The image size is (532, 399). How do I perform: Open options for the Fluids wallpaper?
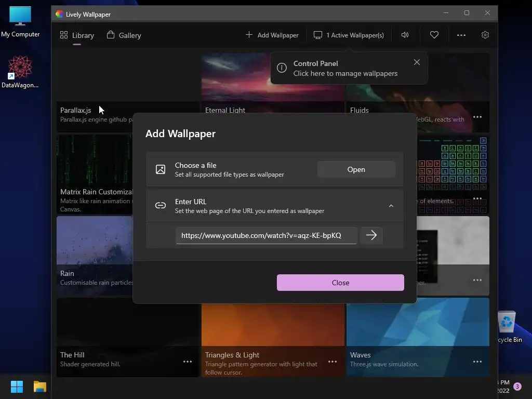tap(477, 117)
